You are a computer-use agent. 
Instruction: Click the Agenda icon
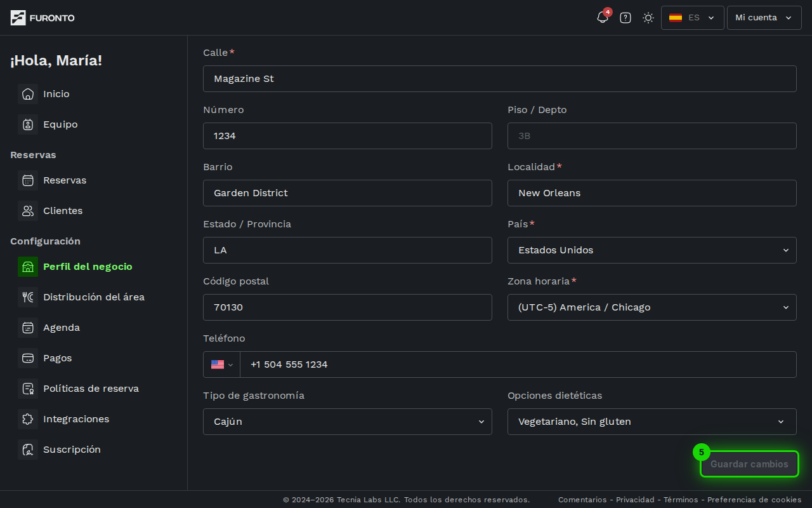[28, 328]
